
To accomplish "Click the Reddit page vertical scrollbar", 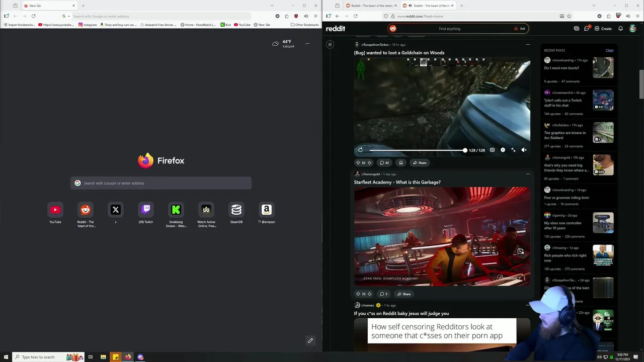I will pyautogui.click(x=641, y=84).
